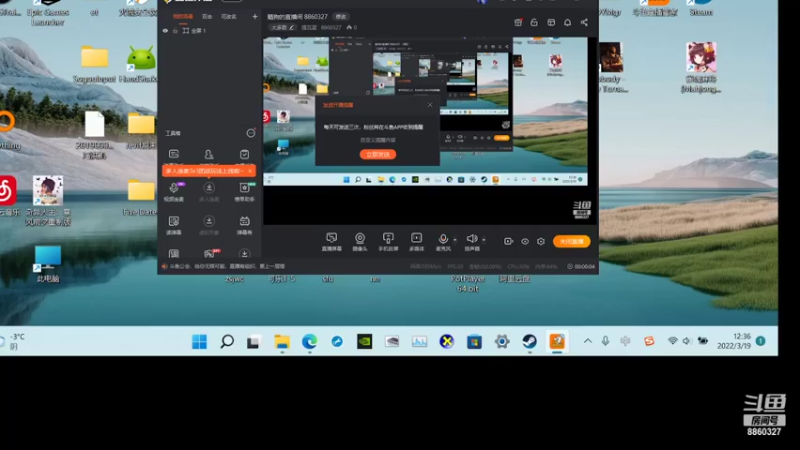The height and width of the screenshot is (450, 800).
Task: Mute the 麦克风 microphone
Action: pos(443,241)
